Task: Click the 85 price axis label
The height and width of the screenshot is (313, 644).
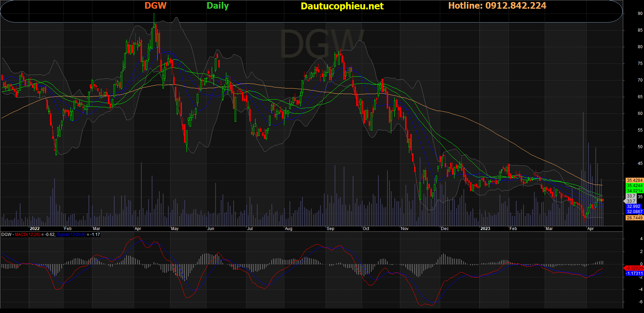Action: pos(640,30)
